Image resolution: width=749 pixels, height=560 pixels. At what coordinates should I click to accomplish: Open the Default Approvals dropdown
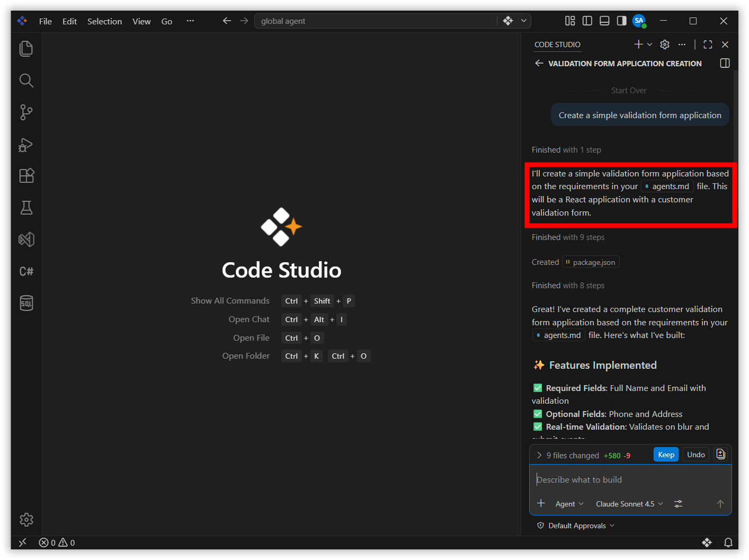(576, 526)
